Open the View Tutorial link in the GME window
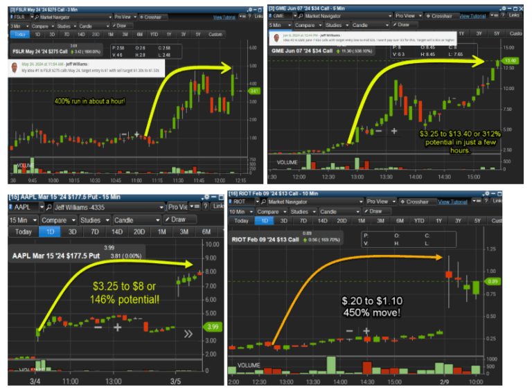 472,16
